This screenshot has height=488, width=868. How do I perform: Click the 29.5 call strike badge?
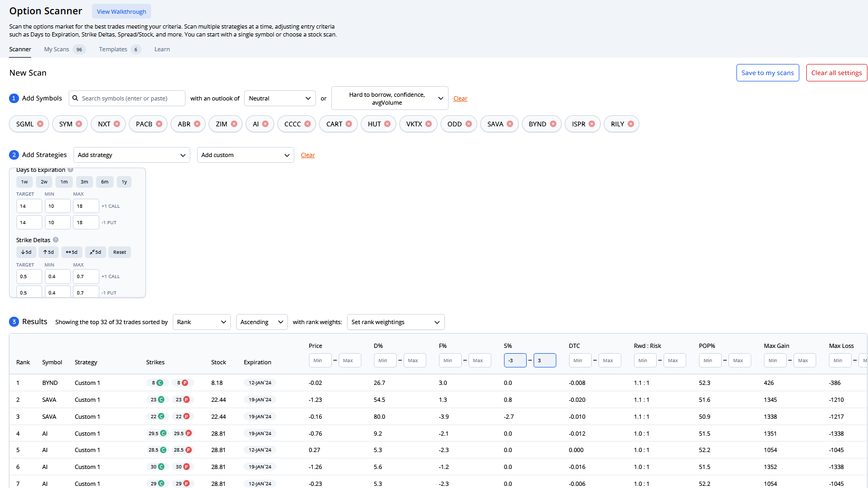coord(157,434)
